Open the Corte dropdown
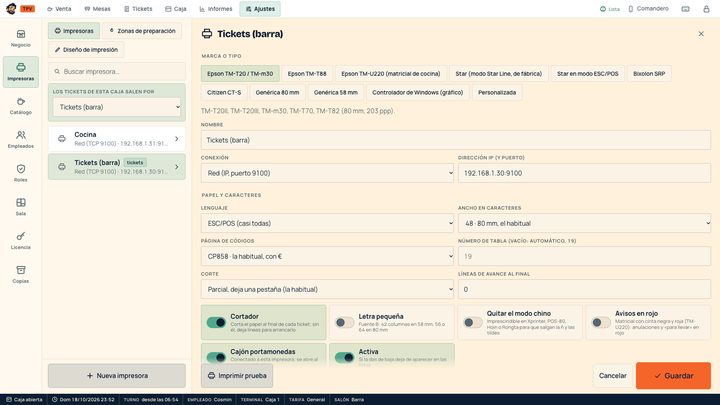The width and height of the screenshot is (720, 405). (x=327, y=289)
